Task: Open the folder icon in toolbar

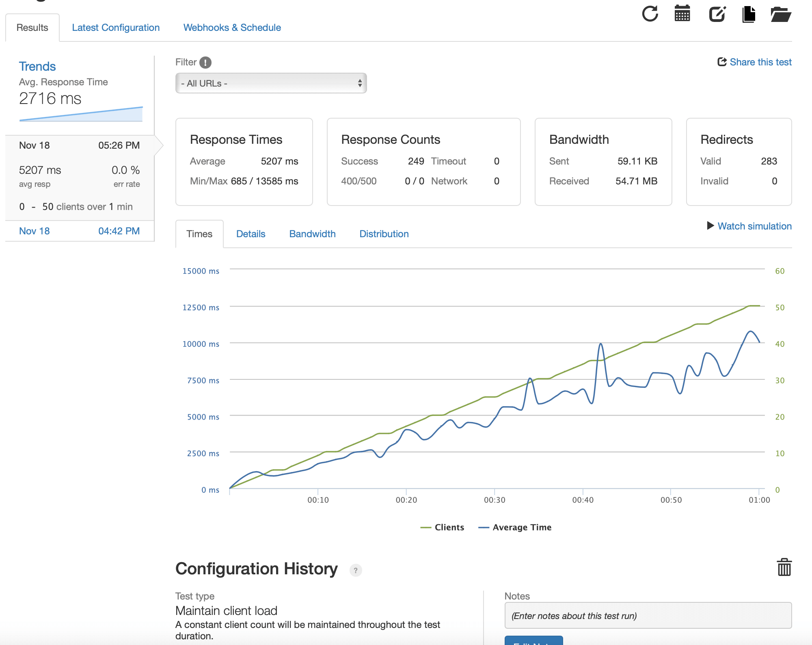Action: (x=781, y=14)
